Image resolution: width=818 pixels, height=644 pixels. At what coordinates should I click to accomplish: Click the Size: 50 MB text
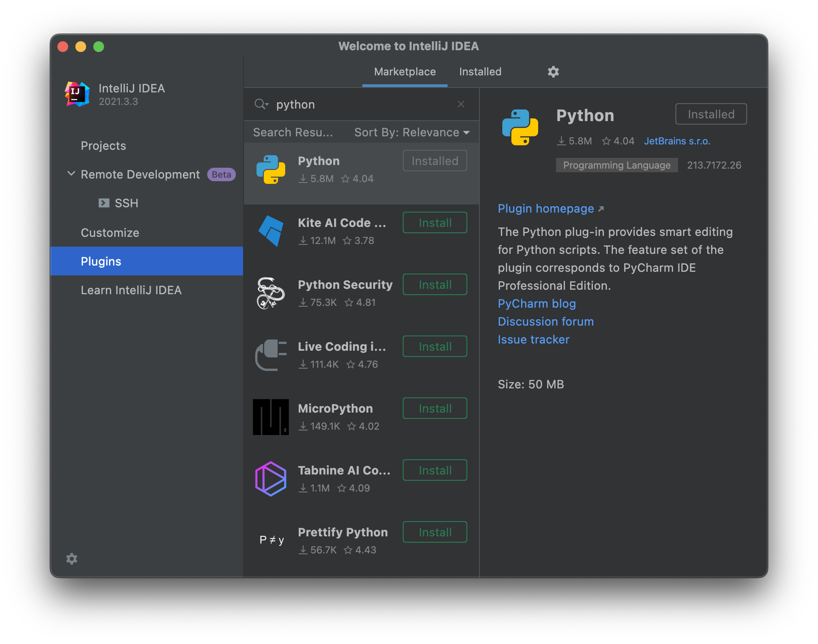531,384
